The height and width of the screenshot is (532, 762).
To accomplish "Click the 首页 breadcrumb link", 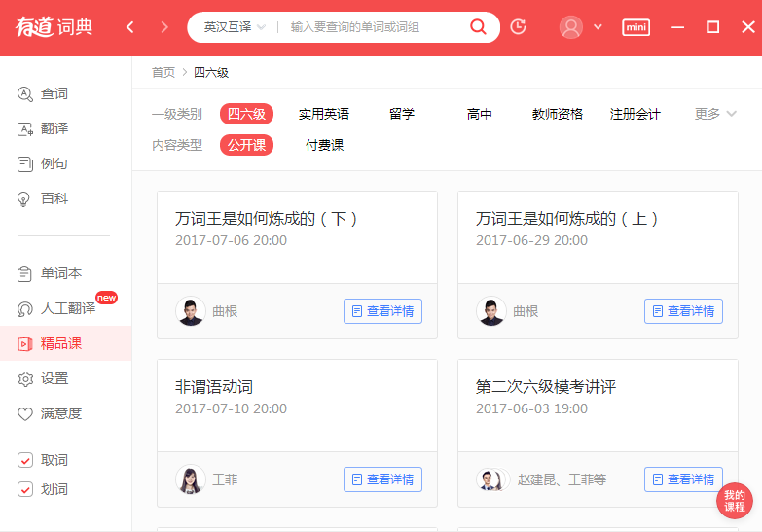I will (x=163, y=72).
